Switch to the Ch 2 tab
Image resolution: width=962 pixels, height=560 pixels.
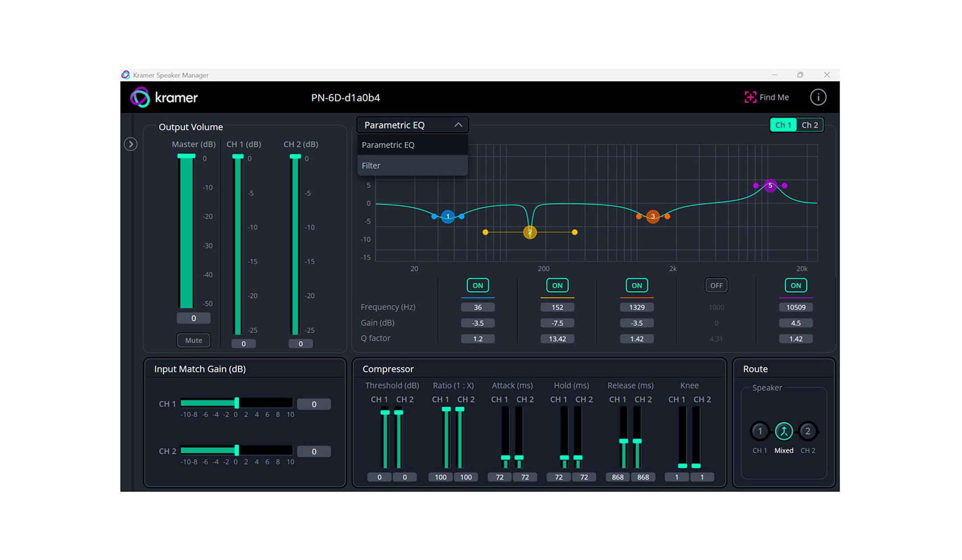pyautogui.click(x=809, y=125)
